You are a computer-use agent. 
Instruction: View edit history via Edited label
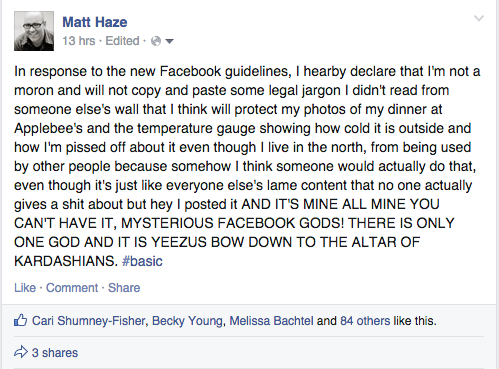pyautogui.click(x=122, y=41)
